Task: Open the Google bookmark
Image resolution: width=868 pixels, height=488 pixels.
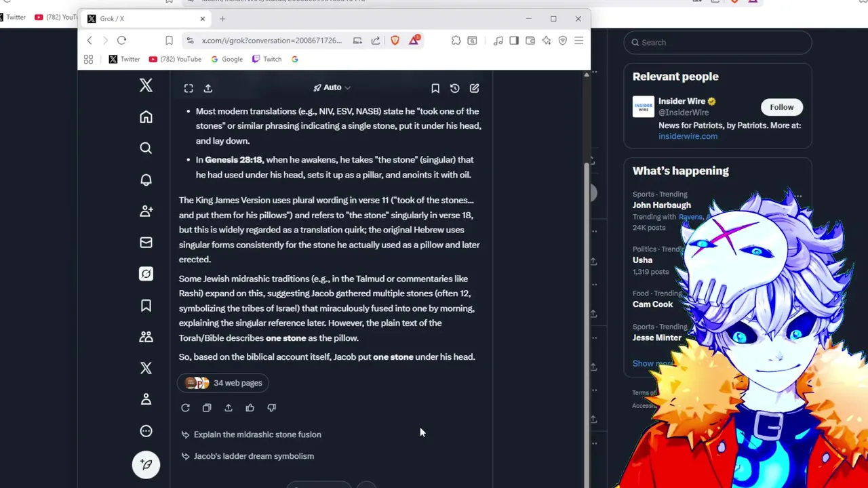Action: [226, 59]
